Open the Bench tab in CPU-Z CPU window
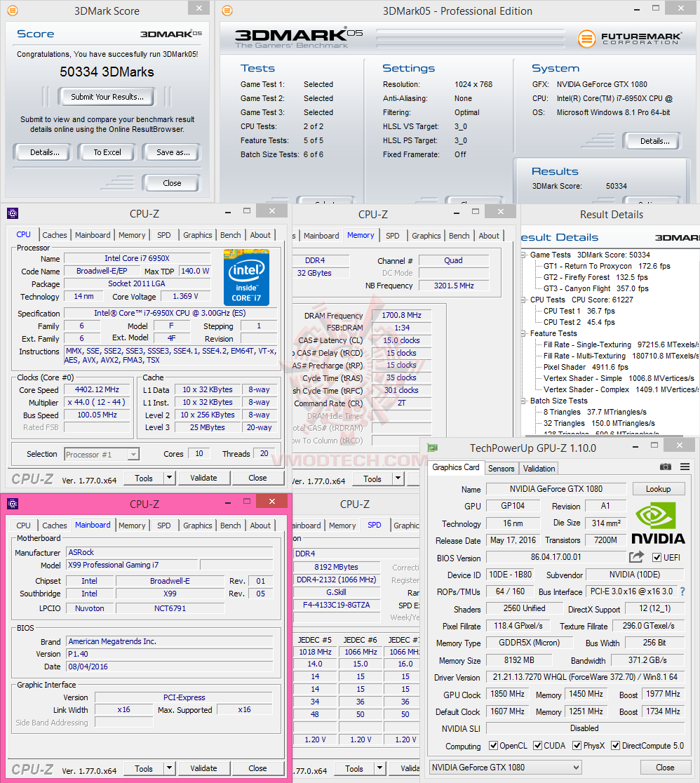Screen dimensions: 700x783 231,235
